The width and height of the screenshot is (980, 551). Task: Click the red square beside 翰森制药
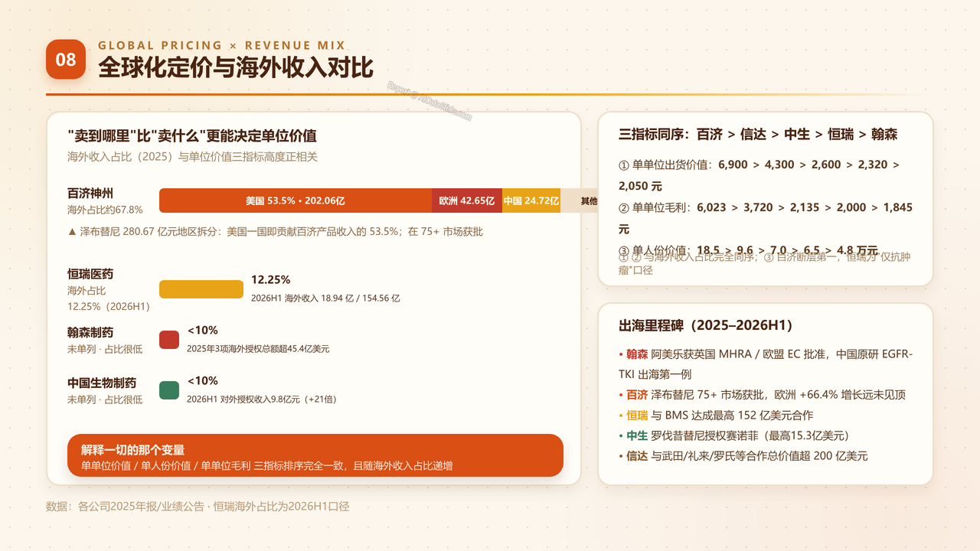tap(169, 340)
